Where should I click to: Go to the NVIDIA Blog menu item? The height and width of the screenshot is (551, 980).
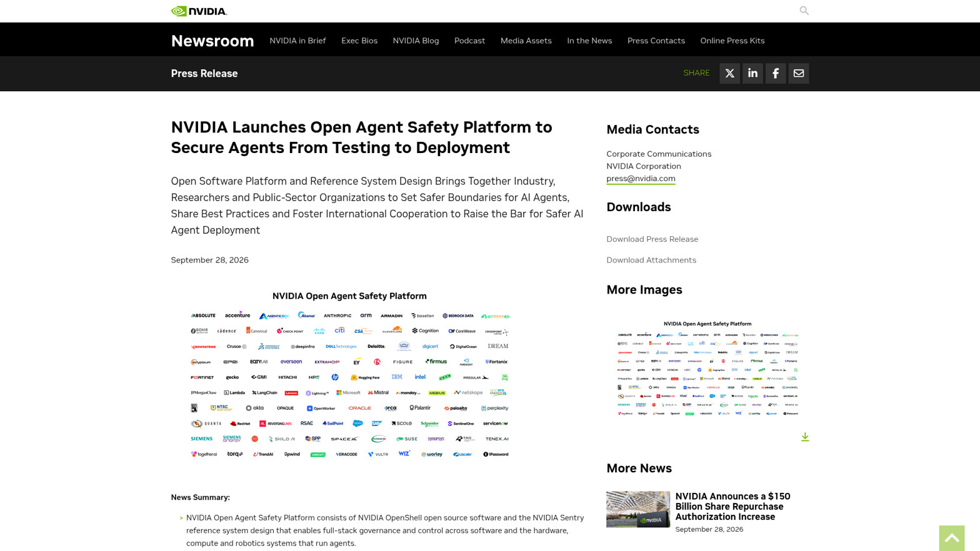[x=416, y=41]
